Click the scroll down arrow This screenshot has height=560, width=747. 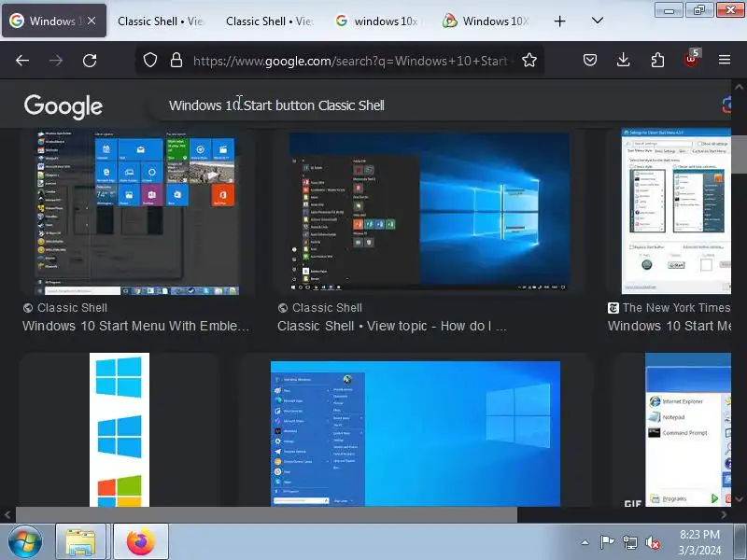(x=739, y=499)
